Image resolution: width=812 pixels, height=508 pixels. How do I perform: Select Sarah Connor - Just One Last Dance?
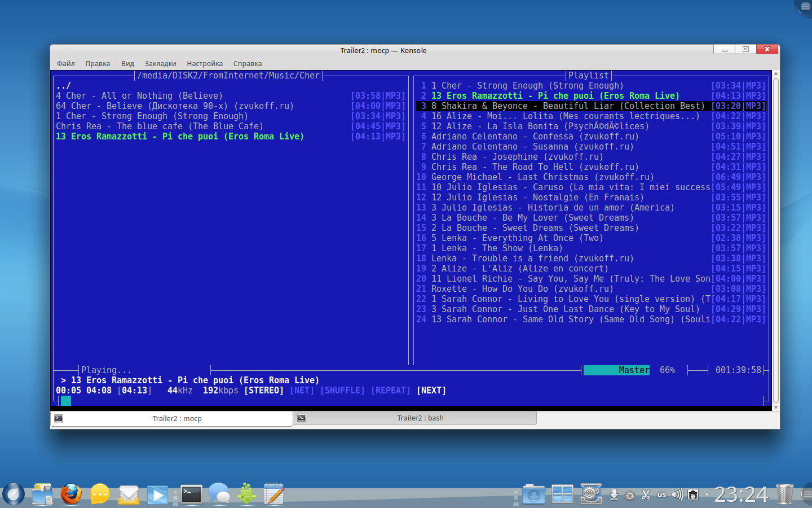591,309
